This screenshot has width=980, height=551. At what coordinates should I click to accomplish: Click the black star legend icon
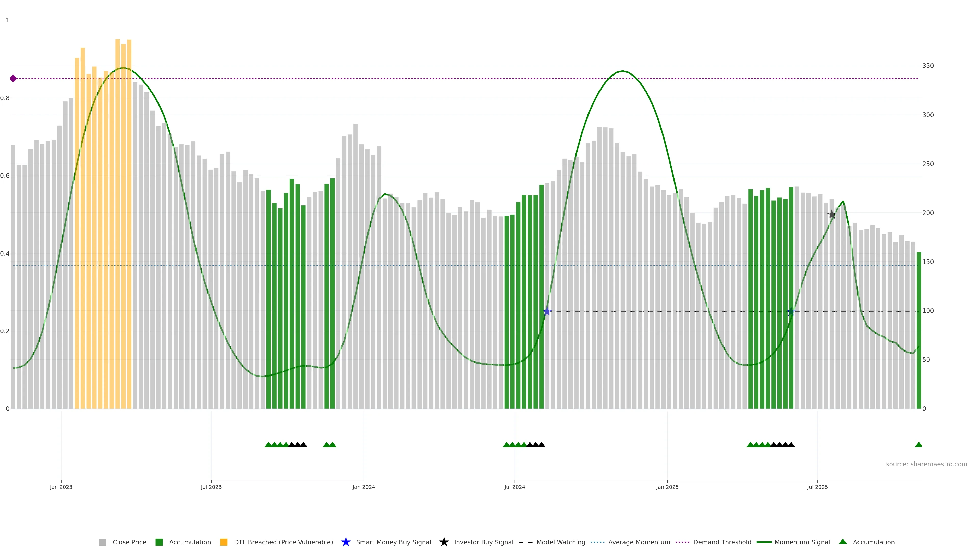click(444, 542)
